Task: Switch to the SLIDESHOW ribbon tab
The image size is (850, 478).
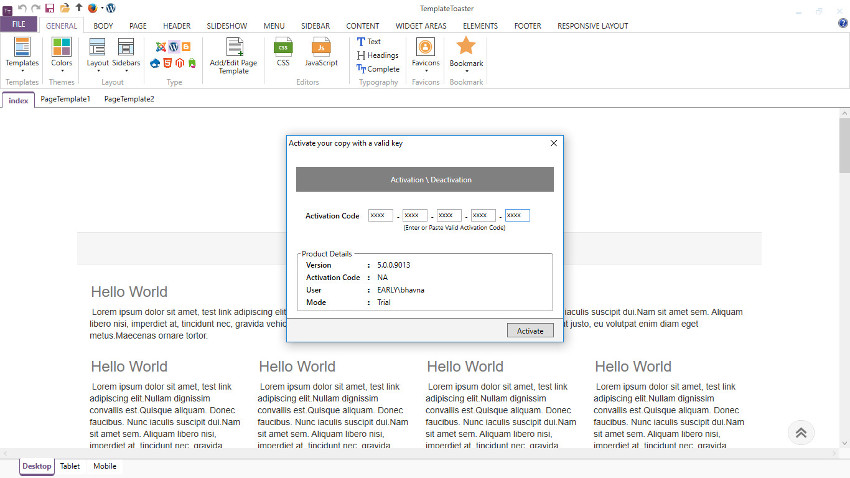Action: tap(227, 25)
